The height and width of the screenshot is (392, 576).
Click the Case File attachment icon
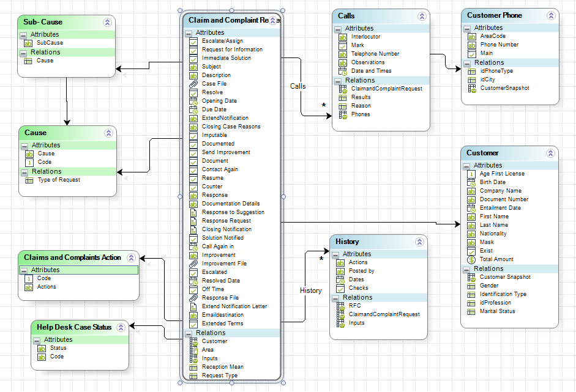click(x=193, y=84)
